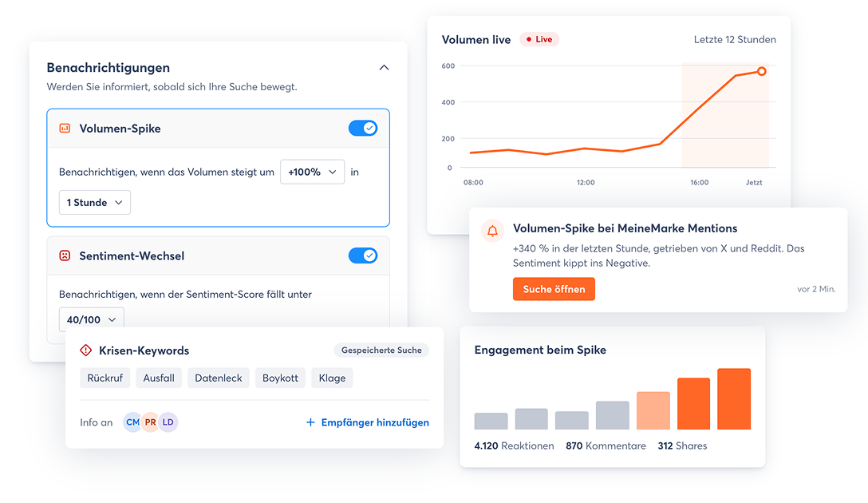Click Empfänger hinzufügen link
The width and height of the screenshot is (868, 503).
pyautogui.click(x=368, y=422)
